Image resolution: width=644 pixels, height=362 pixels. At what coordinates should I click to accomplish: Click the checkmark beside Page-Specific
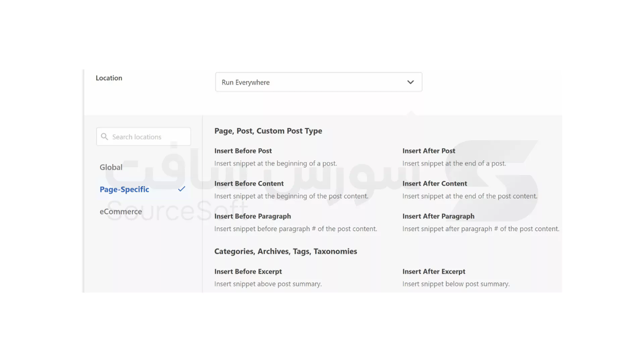coord(181,189)
